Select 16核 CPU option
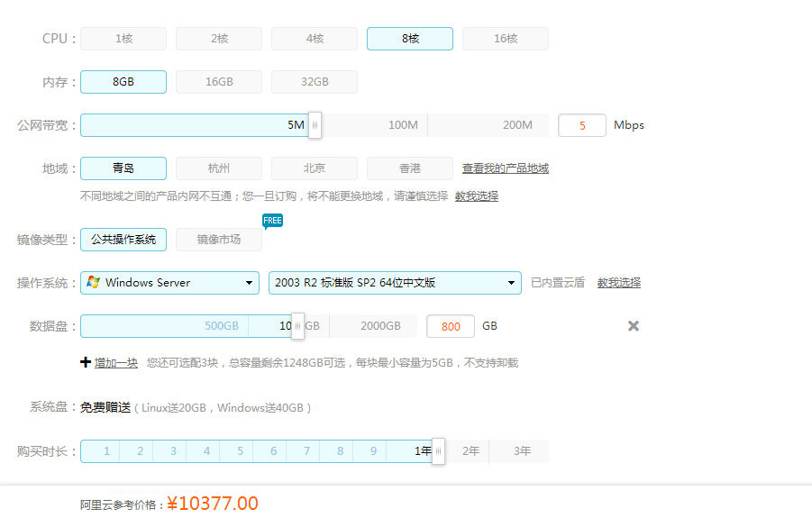The width and height of the screenshot is (812, 527). [x=505, y=39]
